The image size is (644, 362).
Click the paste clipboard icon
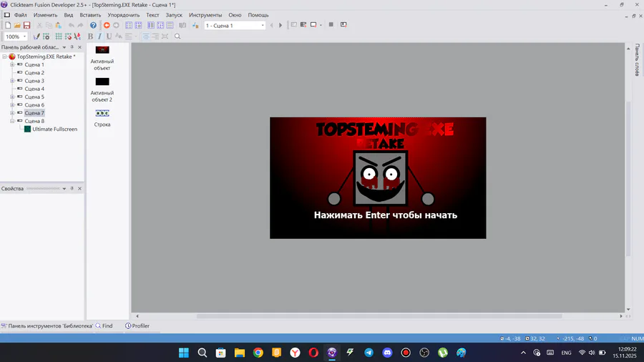[59, 26]
